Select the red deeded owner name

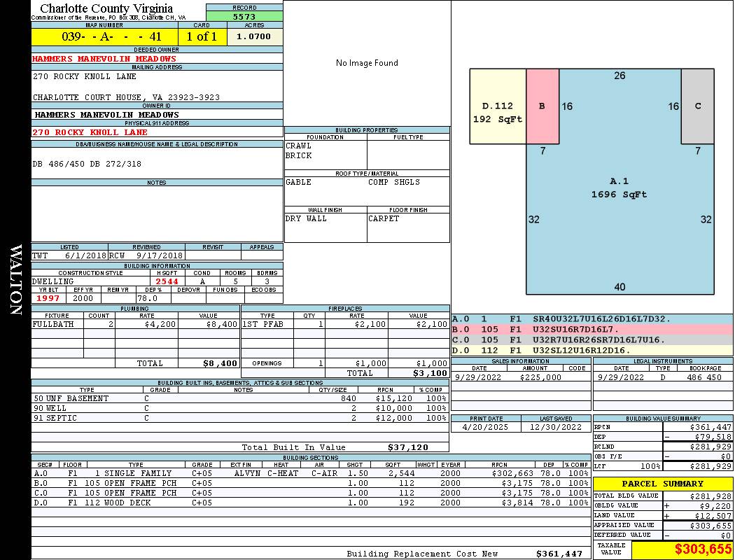click(x=104, y=59)
